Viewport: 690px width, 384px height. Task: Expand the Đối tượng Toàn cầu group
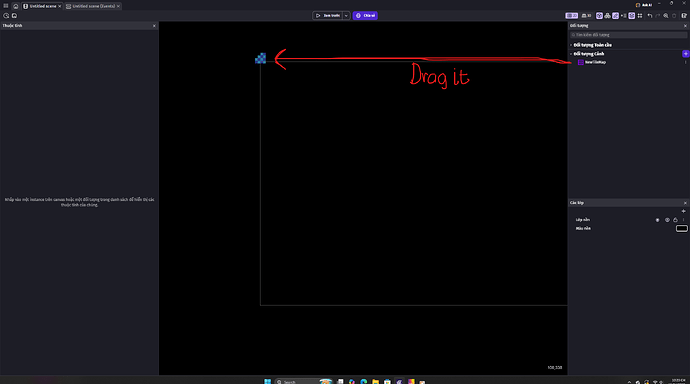coord(571,45)
